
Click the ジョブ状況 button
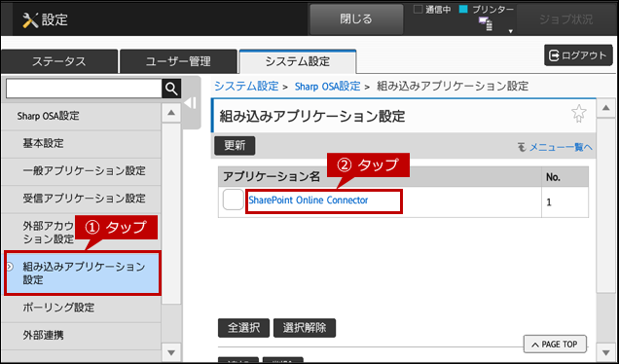[x=565, y=19]
